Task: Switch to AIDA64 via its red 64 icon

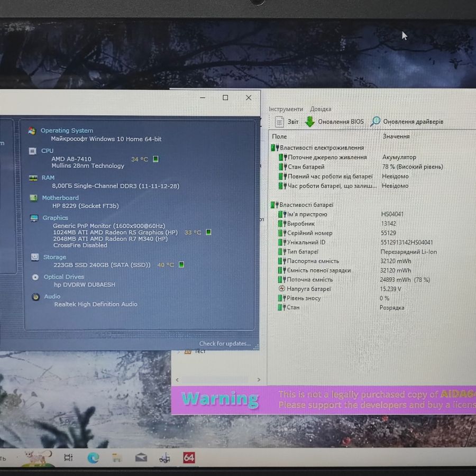Action: 188,457
